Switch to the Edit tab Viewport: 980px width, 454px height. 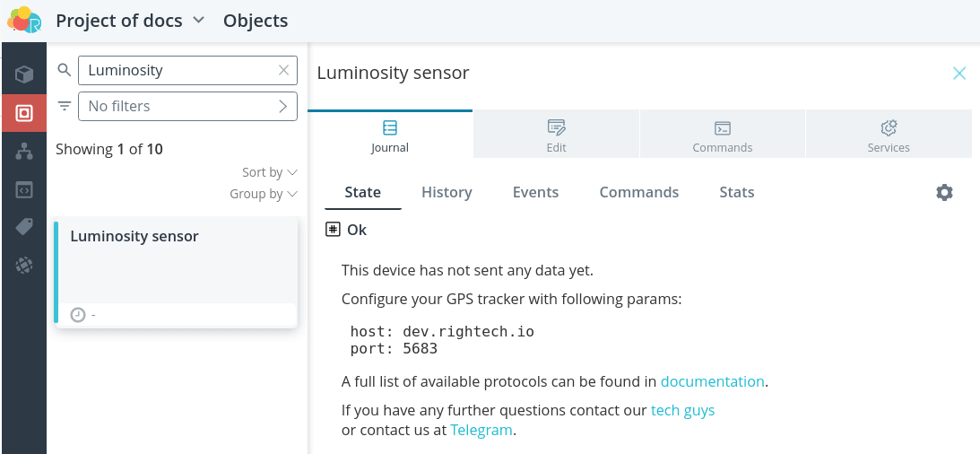click(x=556, y=135)
